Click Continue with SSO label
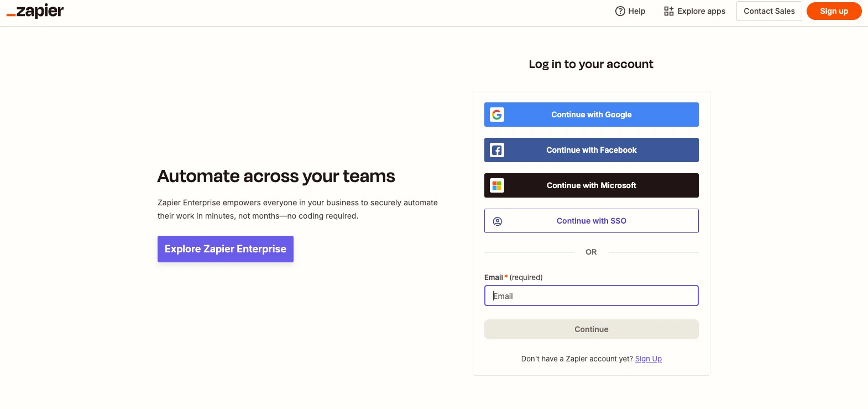The image size is (868, 409). (592, 221)
